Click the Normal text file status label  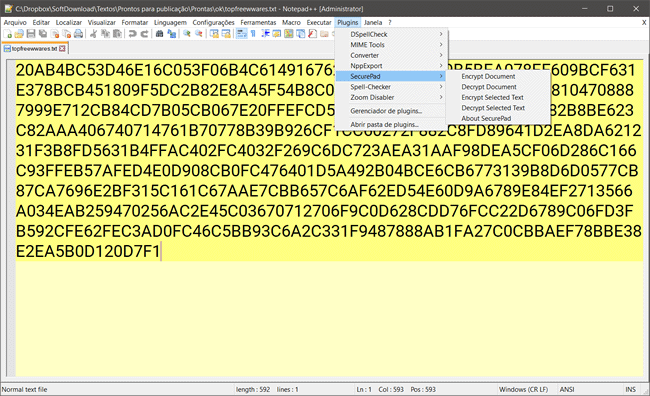(24, 389)
